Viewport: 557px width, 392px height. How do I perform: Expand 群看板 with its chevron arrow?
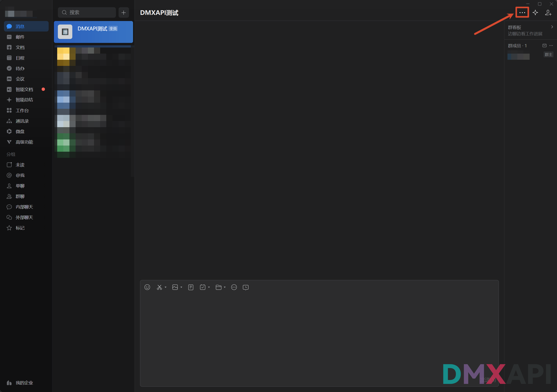point(552,27)
